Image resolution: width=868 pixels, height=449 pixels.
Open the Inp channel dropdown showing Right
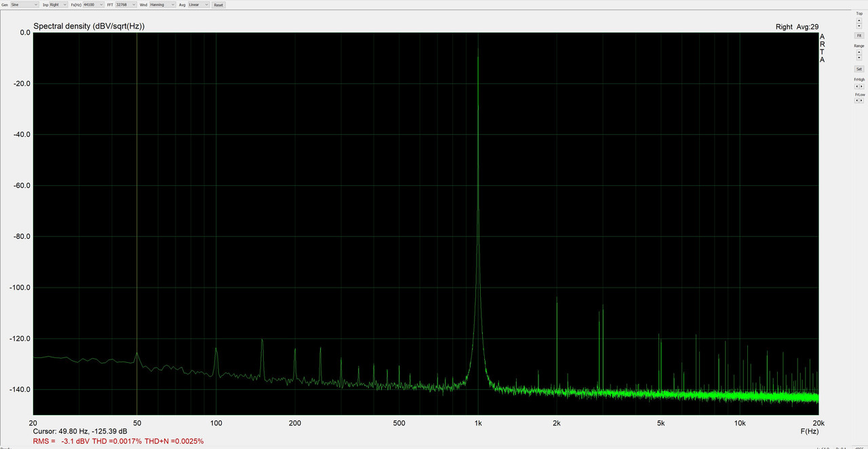58,5
